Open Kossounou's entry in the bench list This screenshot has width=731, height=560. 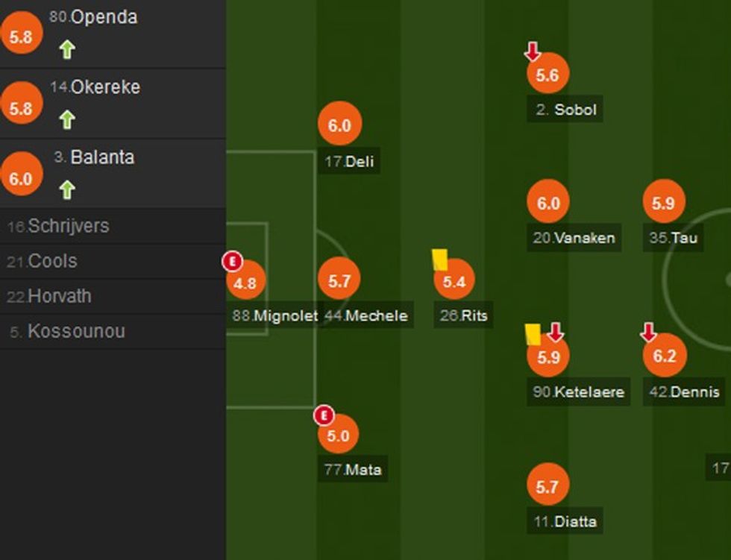click(x=75, y=331)
